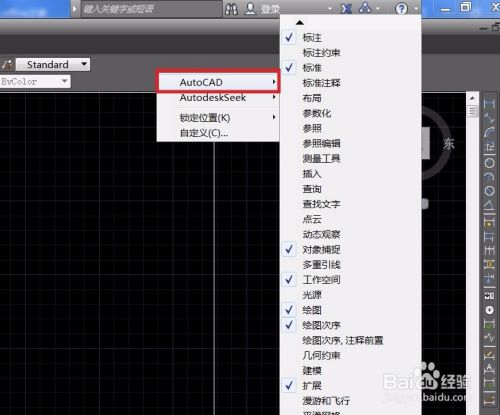Open 自定义(C)... customize option
Screen dimensions: 500x415
tap(218, 133)
